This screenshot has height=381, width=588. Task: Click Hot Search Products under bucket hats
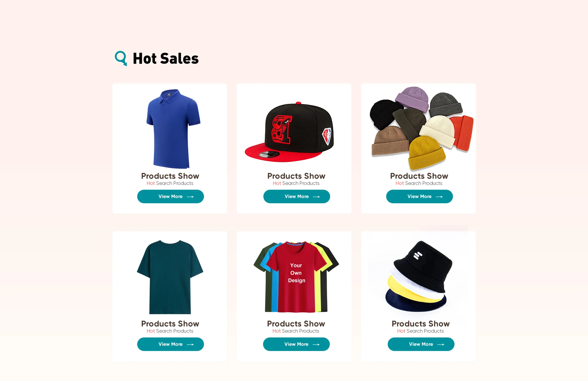click(x=420, y=331)
